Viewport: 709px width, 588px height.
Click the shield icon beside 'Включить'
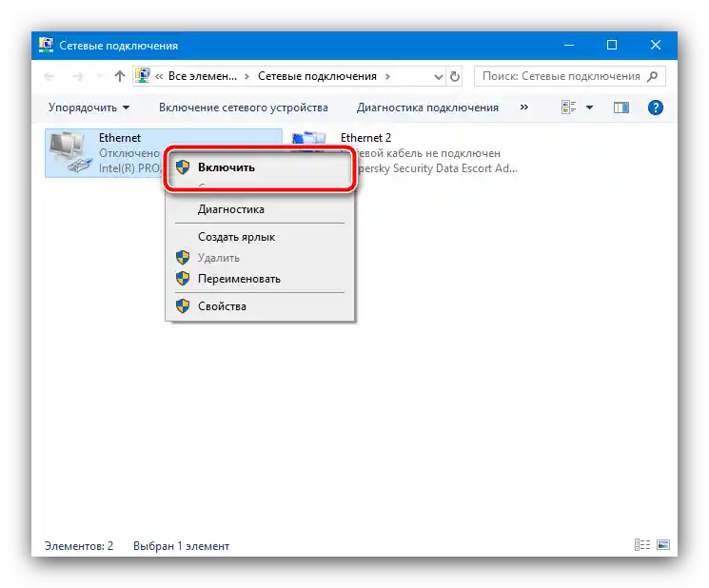[x=183, y=167]
